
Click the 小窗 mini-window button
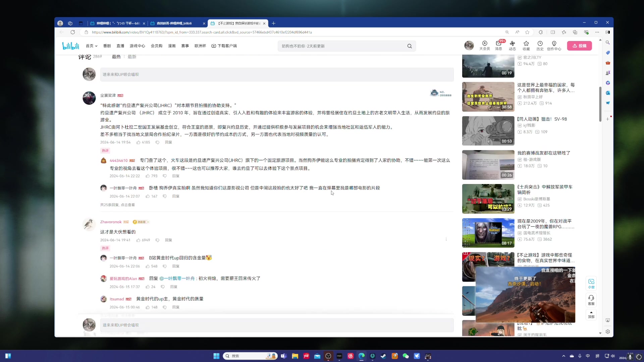[x=591, y=284]
